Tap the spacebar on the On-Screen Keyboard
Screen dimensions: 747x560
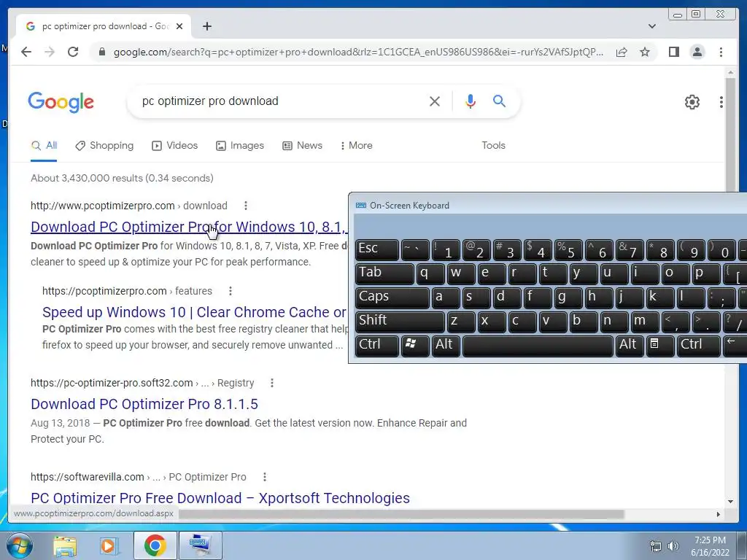(538, 346)
